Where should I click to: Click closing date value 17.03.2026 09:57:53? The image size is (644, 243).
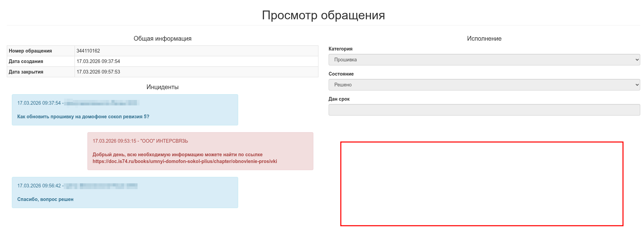coord(98,72)
